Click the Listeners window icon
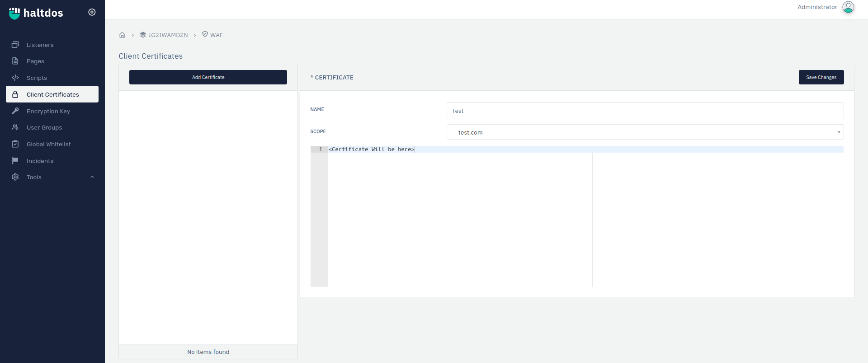The image size is (868, 363). (x=15, y=45)
